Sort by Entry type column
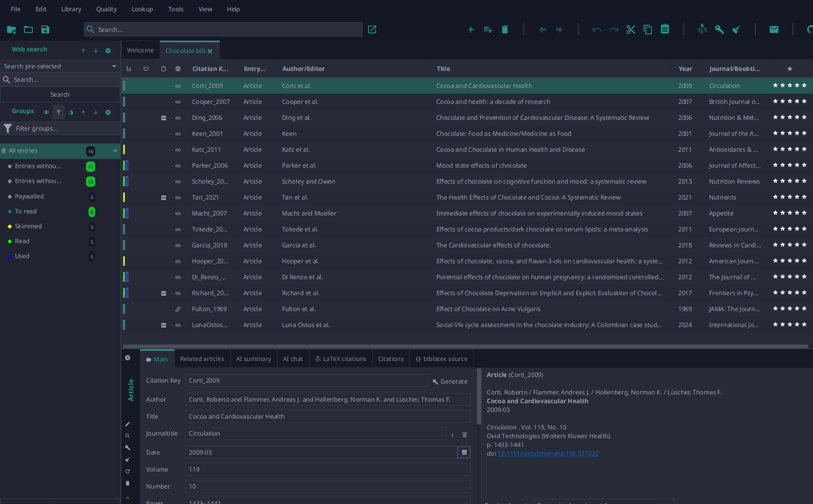The image size is (813, 504). 255,69
